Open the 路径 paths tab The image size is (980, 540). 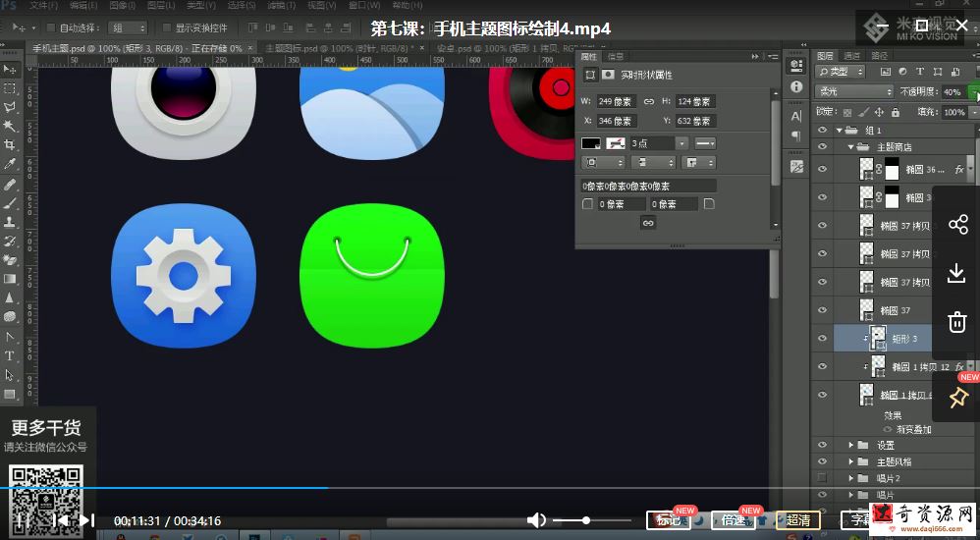click(880, 56)
